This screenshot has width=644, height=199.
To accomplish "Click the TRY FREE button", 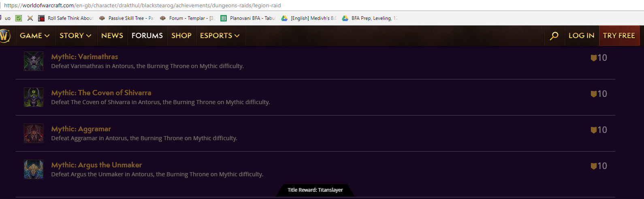I will 619,36.
